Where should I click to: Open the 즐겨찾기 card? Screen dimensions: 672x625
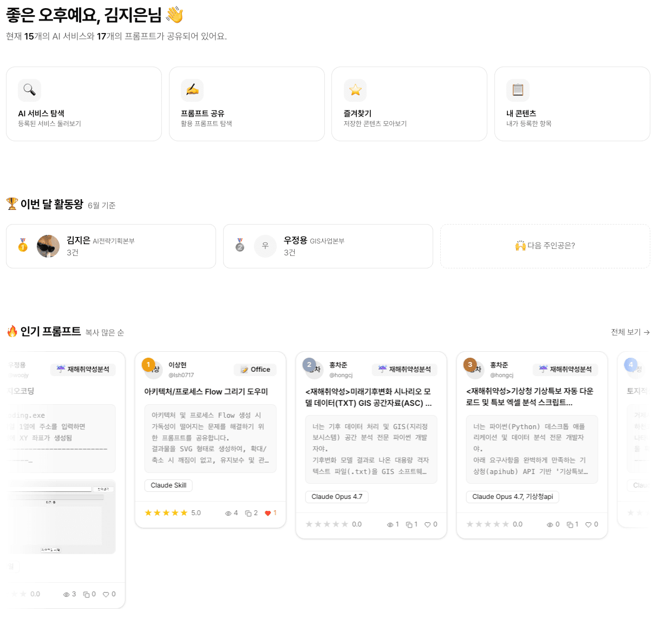(409, 104)
